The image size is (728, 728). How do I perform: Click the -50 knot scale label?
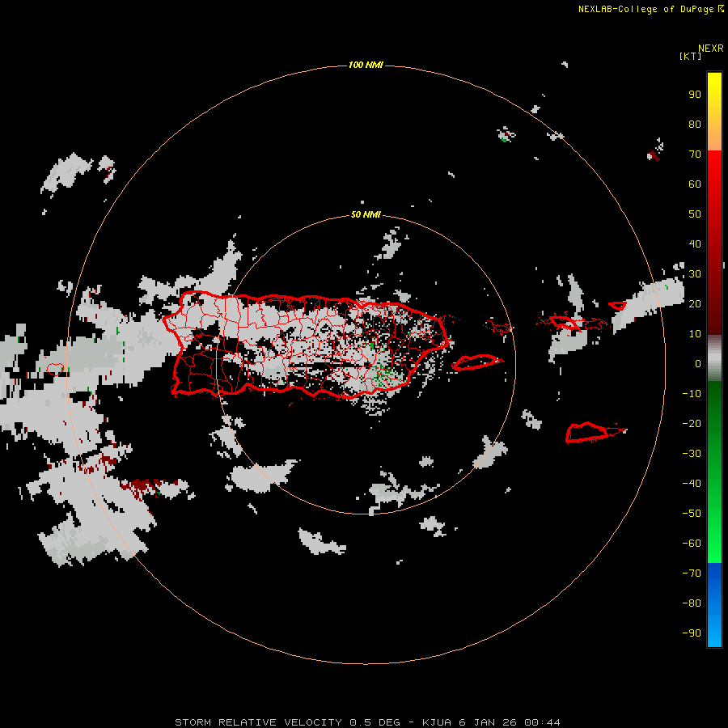coord(692,513)
